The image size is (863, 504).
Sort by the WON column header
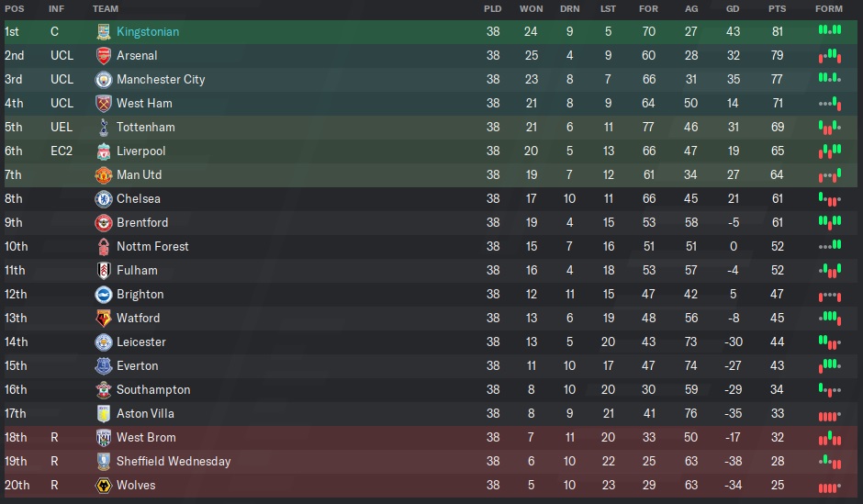531,8
